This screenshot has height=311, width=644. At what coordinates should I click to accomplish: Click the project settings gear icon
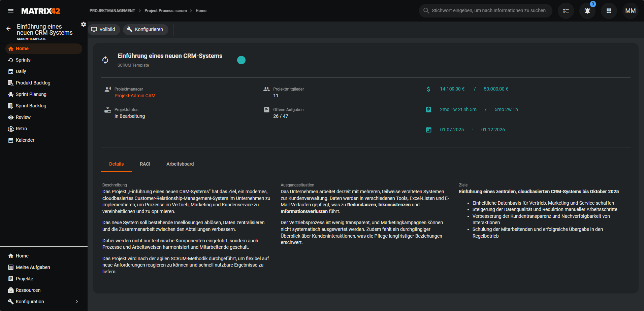click(x=84, y=24)
